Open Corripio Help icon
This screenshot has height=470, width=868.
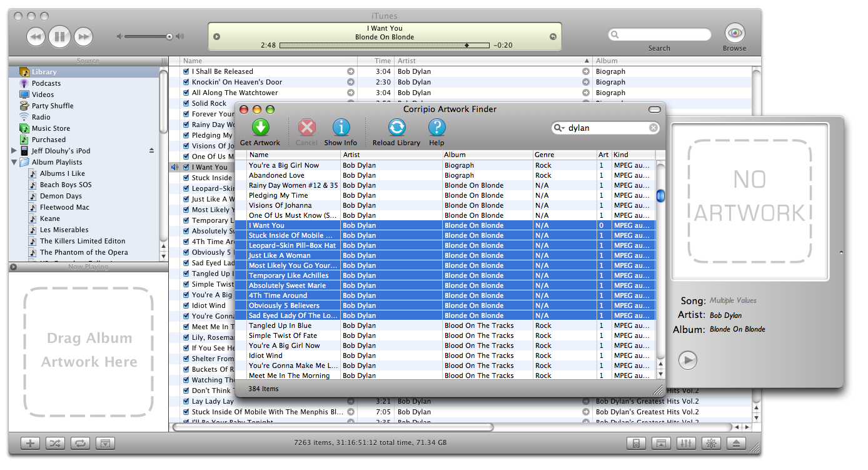pyautogui.click(x=437, y=128)
